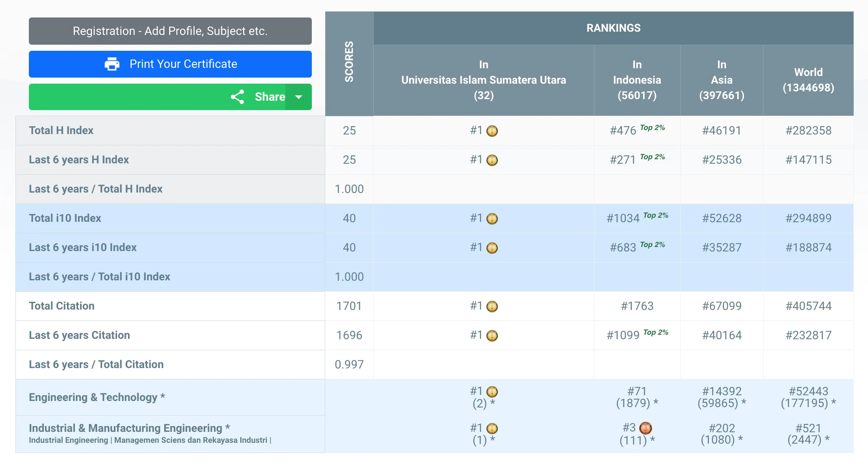Click gold medal in Total Citation row
Viewport: 868px width, 468px height.
click(492, 306)
